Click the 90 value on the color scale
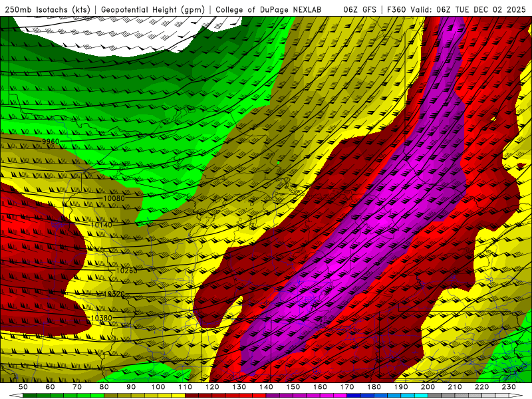 (131, 387)
